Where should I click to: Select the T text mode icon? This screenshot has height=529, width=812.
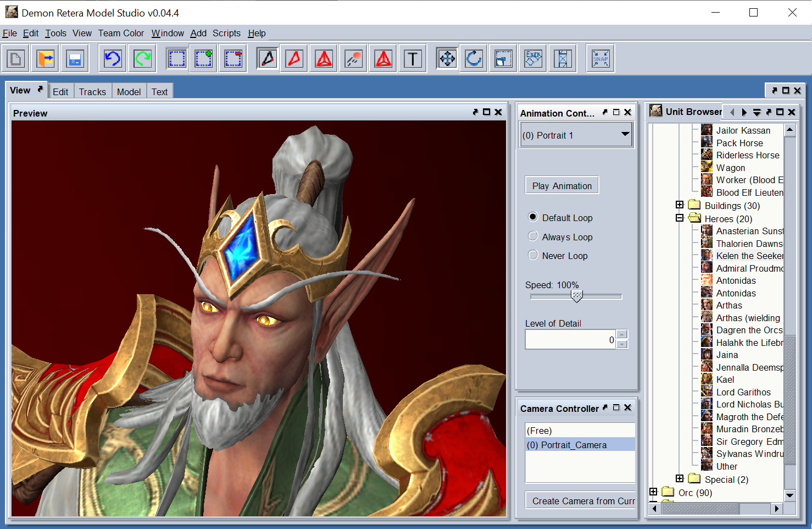pyautogui.click(x=413, y=58)
